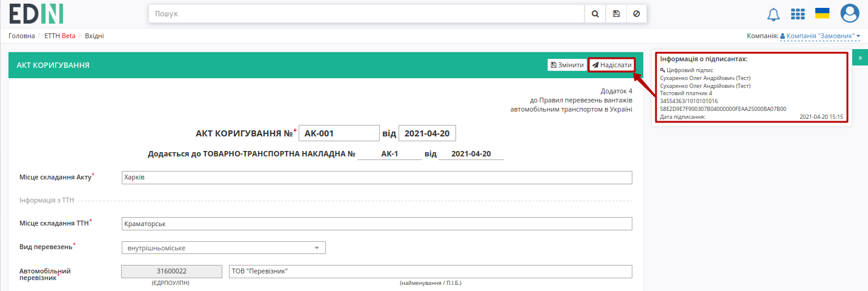Image resolution: width=868 pixels, height=291 pixels.
Task: Open the user profile avatar
Action: [x=850, y=13]
